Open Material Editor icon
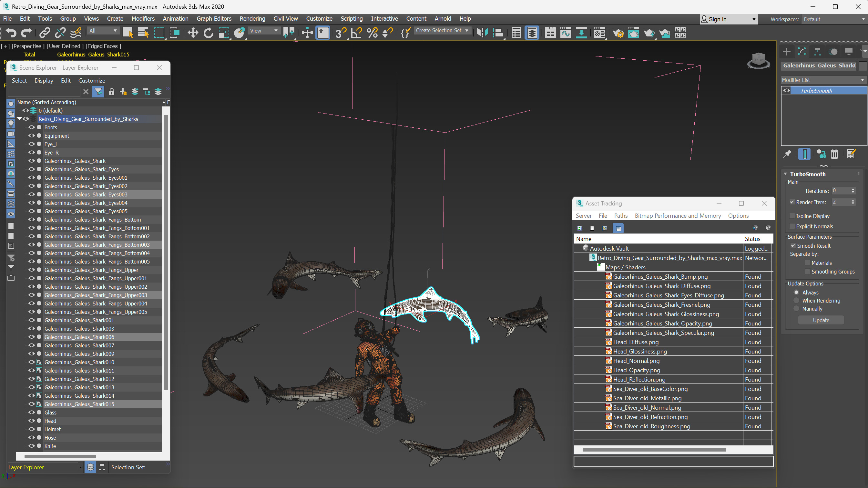Viewport: 868px width, 488px height. (599, 33)
